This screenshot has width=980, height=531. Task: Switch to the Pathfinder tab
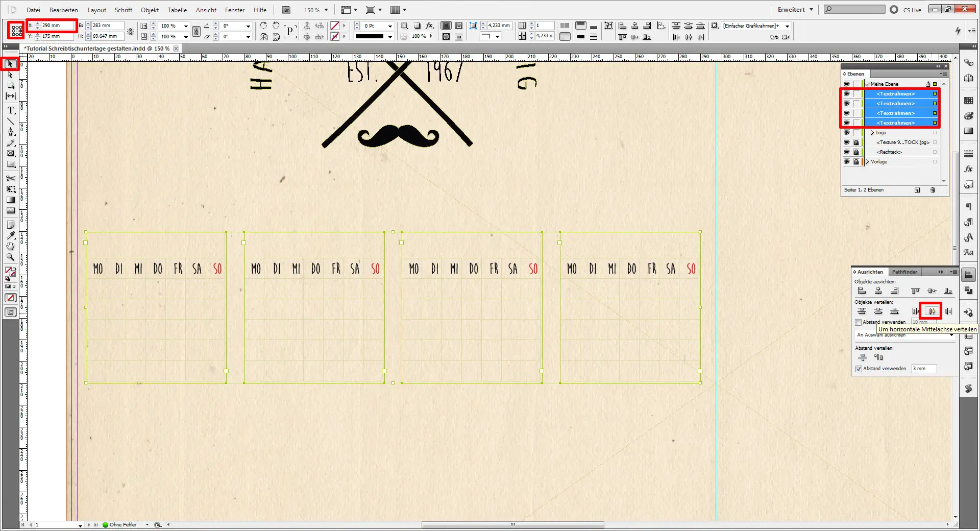point(904,272)
